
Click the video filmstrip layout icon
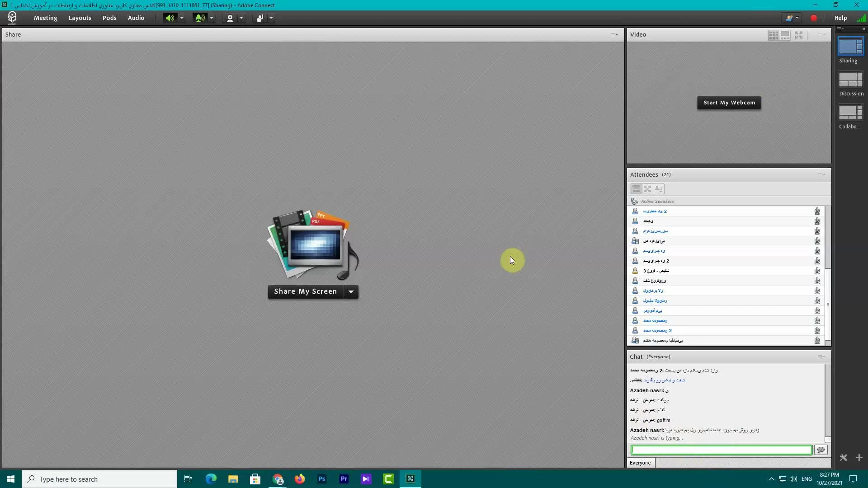tap(785, 35)
